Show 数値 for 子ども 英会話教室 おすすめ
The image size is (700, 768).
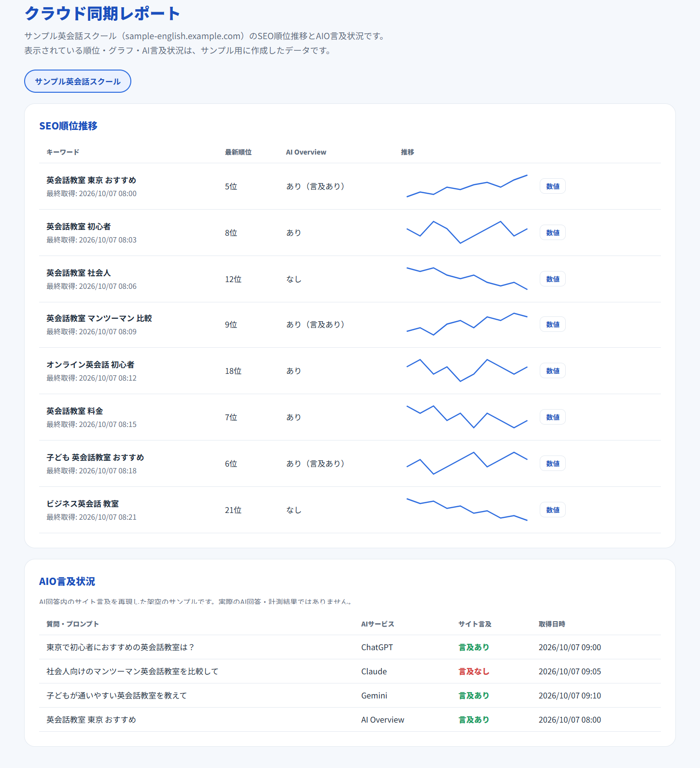coord(553,464)
